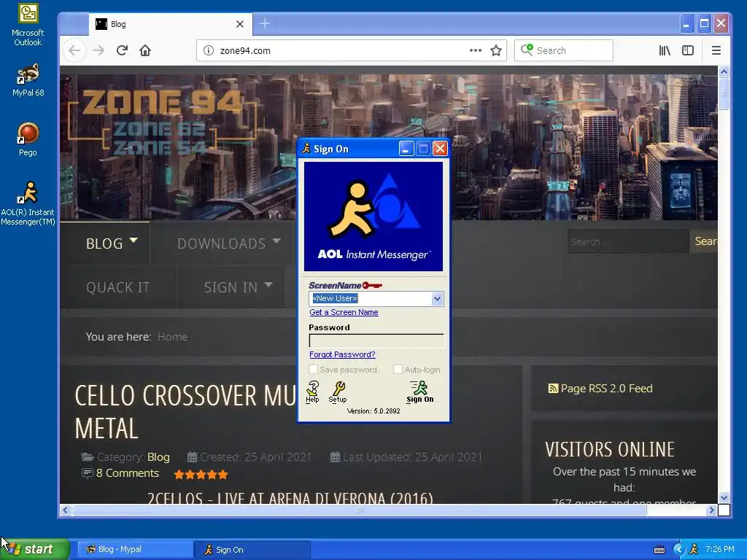This screenshot has height=560, width=747.
Task: Open AIM Setup wrench icon
Action: click(x=338, y=392)
